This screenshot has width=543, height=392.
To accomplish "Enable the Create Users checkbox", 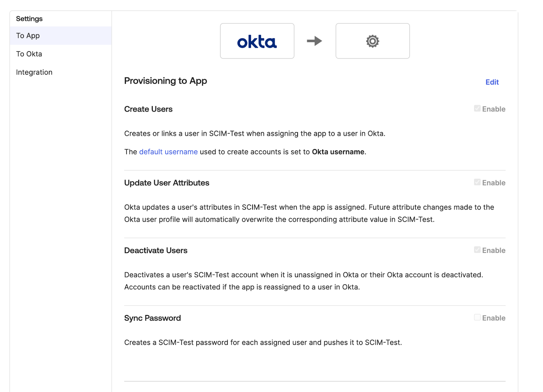I will point(477,109).
